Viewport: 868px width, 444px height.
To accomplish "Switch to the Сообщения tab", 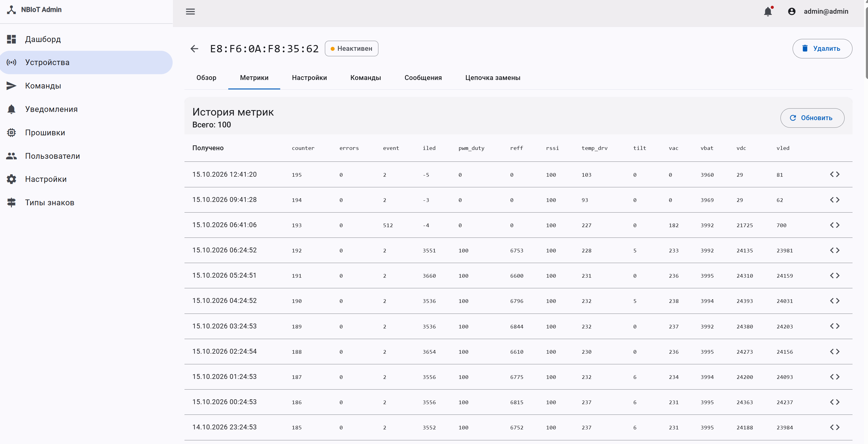I will pyautogui.click(x=423, y=78).
